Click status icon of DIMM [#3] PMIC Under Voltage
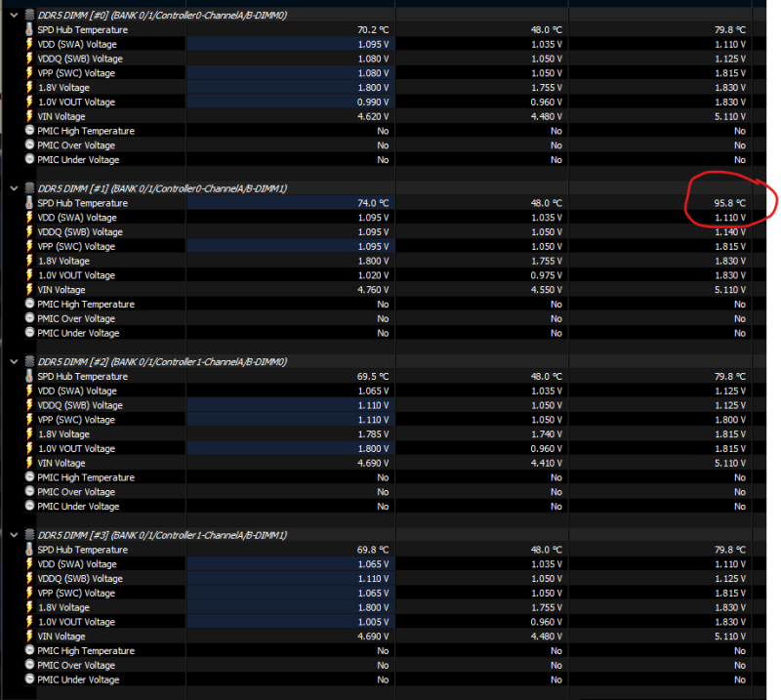 [x=30, y=679]
